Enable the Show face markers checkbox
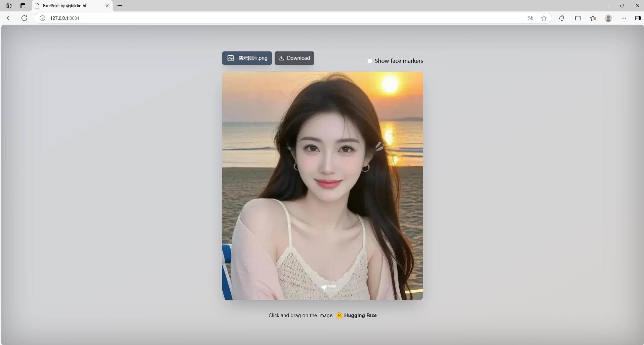This screenshot has width=644, height=345. (x=370, y=61)
